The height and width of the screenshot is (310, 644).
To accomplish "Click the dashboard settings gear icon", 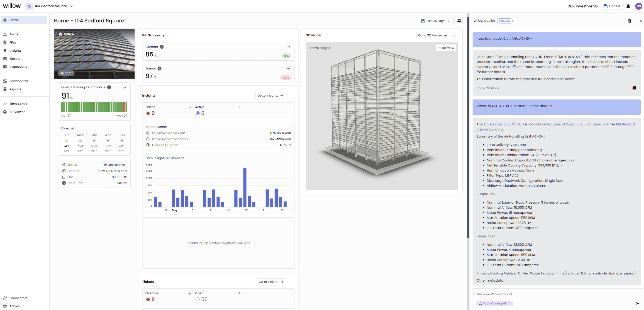I will coord(459,21).
